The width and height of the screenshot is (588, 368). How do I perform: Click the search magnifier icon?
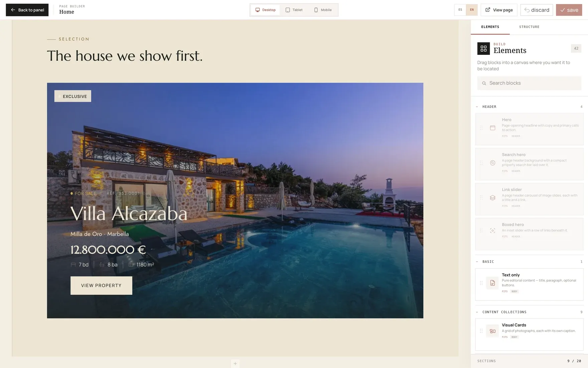pyautogui.click(x=484, y=83)
